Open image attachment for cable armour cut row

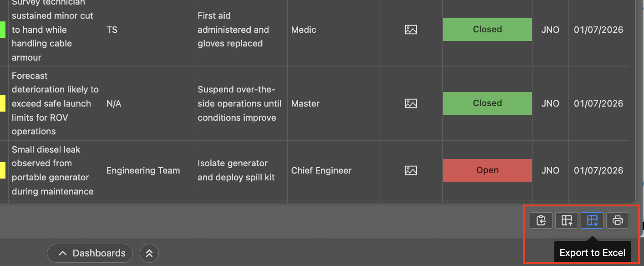[x=411, y=30]
